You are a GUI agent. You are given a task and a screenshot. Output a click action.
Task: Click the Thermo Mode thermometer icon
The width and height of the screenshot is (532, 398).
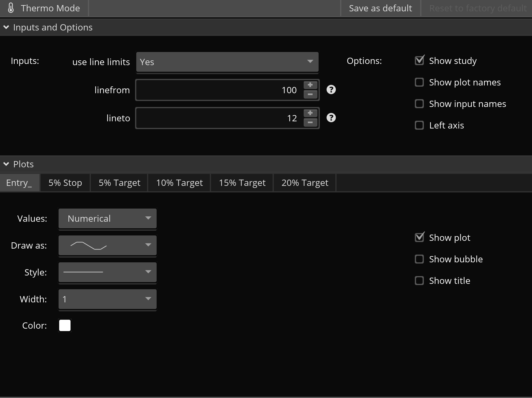click(11, 8)
